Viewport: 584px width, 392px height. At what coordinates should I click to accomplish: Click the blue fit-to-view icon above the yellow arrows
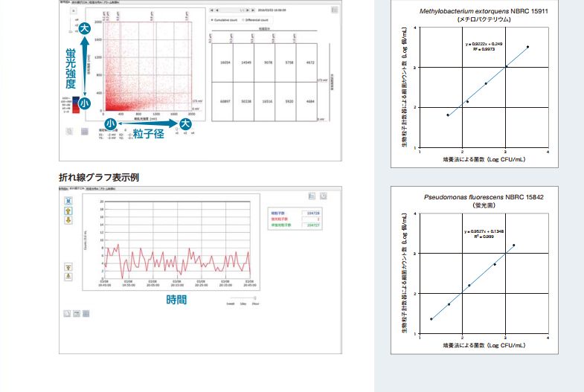[x=67, y=200]
